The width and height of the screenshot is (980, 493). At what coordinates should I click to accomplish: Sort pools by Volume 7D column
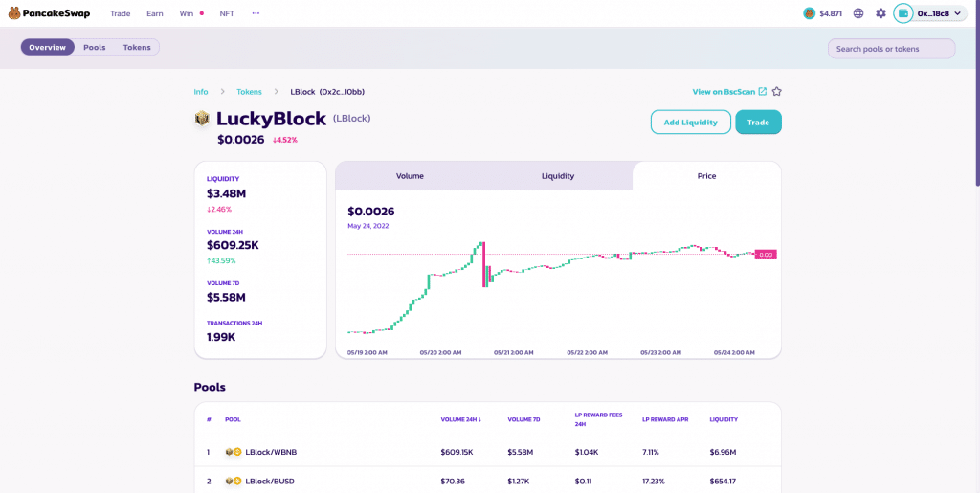[523, 419]
